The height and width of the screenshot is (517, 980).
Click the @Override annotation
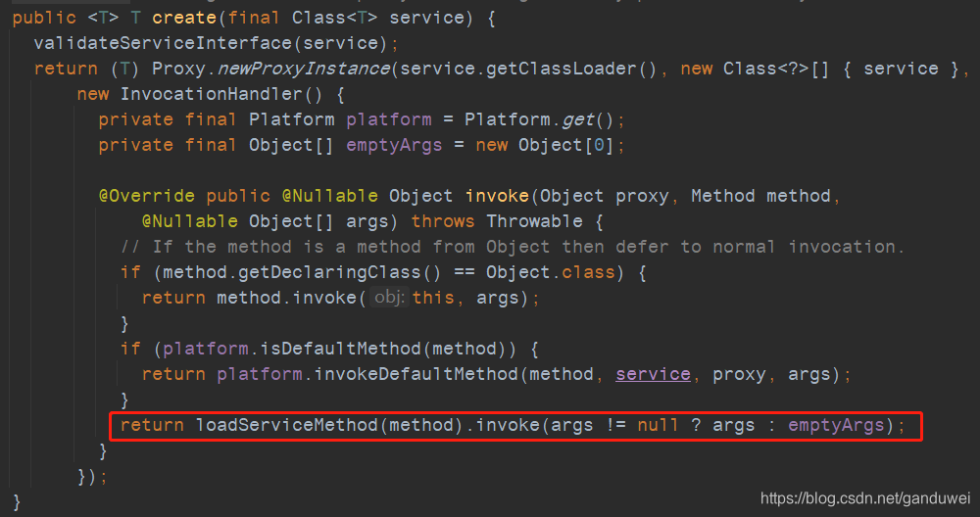(147, 196)
